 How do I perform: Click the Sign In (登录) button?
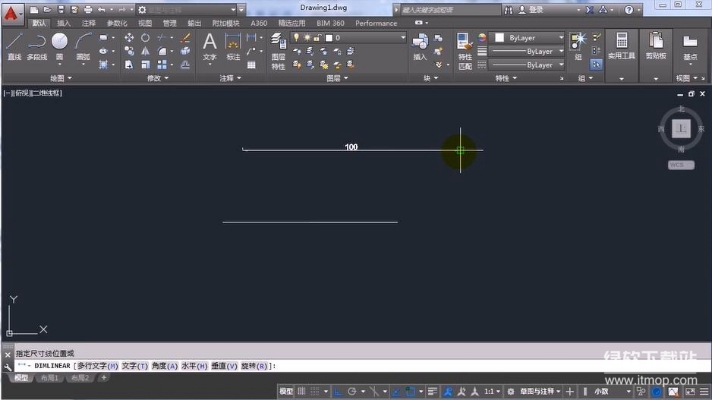[x=531, y=10]
